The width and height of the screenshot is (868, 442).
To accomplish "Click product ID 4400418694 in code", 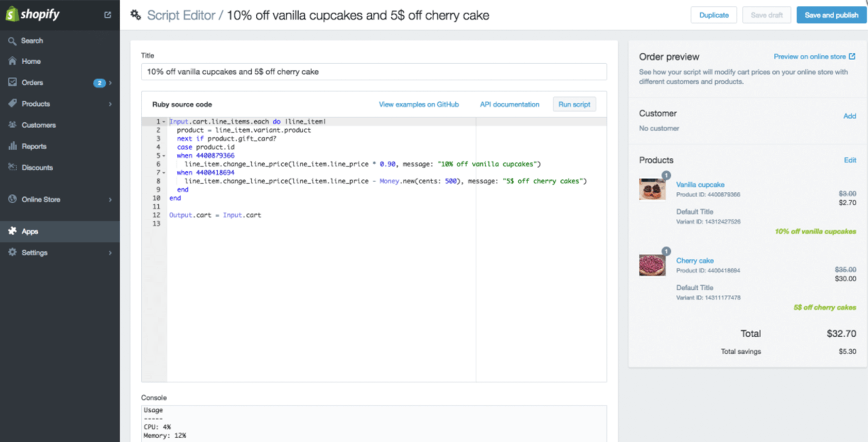I will pyautogui.click(x=215, y=172).
